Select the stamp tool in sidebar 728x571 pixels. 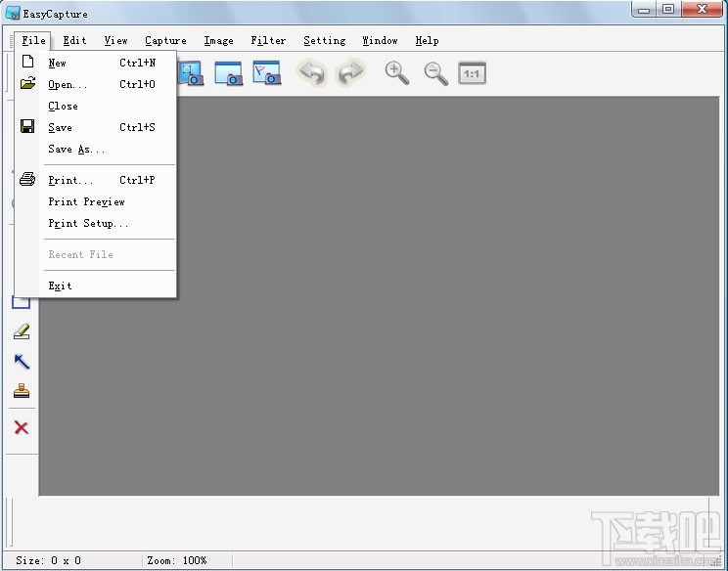(22, 391)
